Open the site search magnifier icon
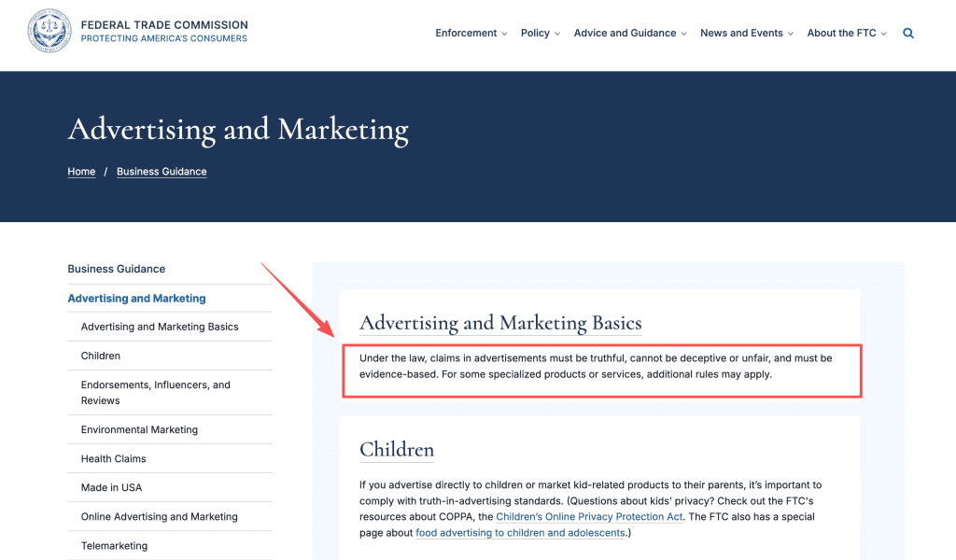Image resolution: width=956 pixels, height=560 pixels. (x=908, y=34)
